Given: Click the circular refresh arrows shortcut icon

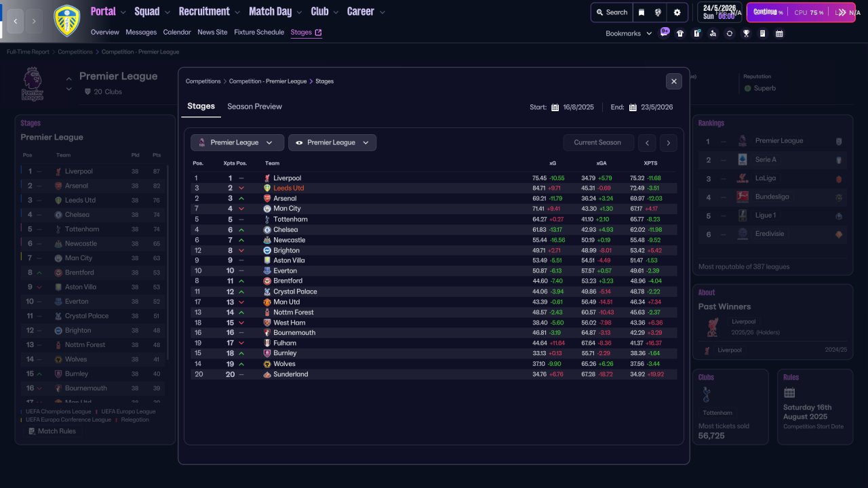Looking at the screenshot, I should tap(730, 33).
